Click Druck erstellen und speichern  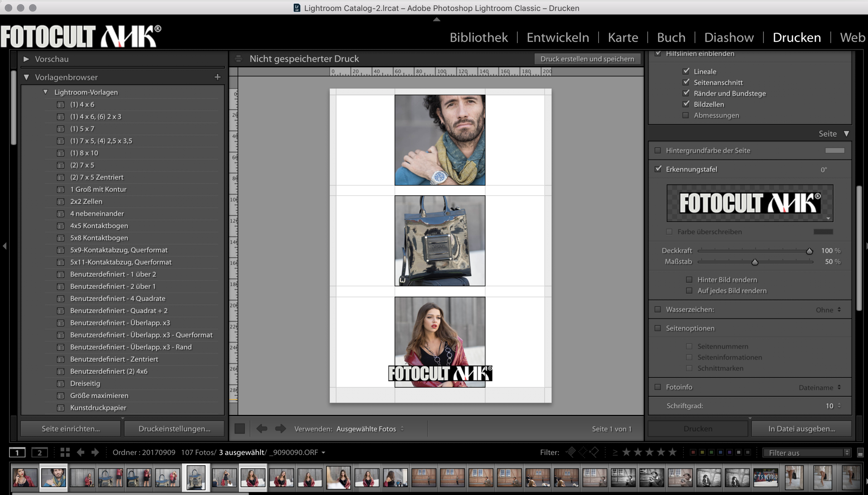(x=587, y=59)
